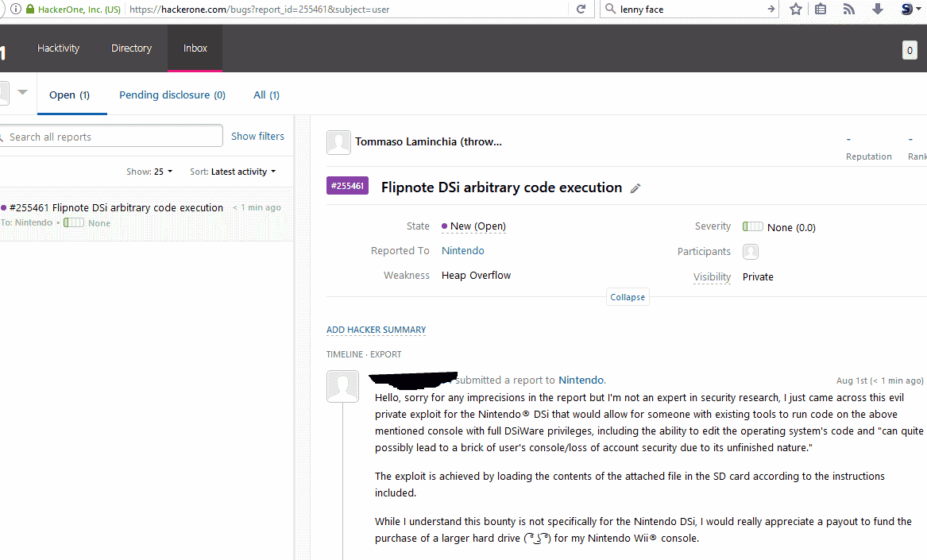This screenshot has height=560, width=927.
Task: Open Nintendo link in submitted report line
Action: pyautogui.click(x=581, y=380)
